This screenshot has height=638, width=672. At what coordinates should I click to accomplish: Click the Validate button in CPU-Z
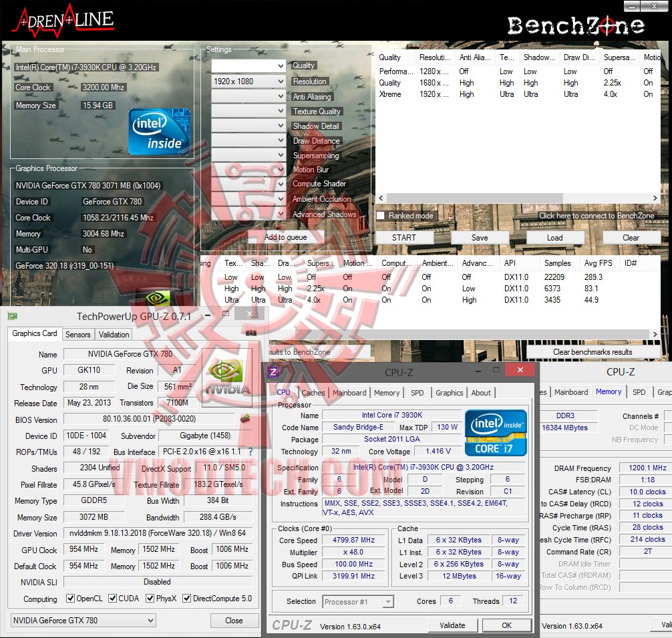pos(452,625)
